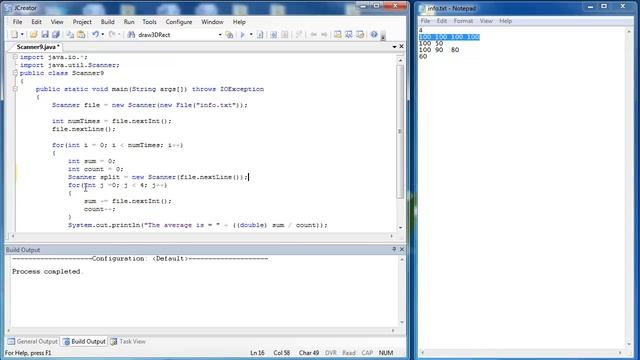Open the Run menu

pyautogui.click(x=129, y=22)
